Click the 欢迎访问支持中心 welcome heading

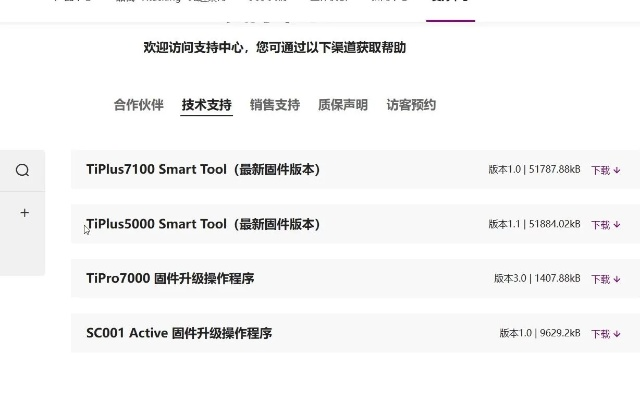tap(275, 47)
